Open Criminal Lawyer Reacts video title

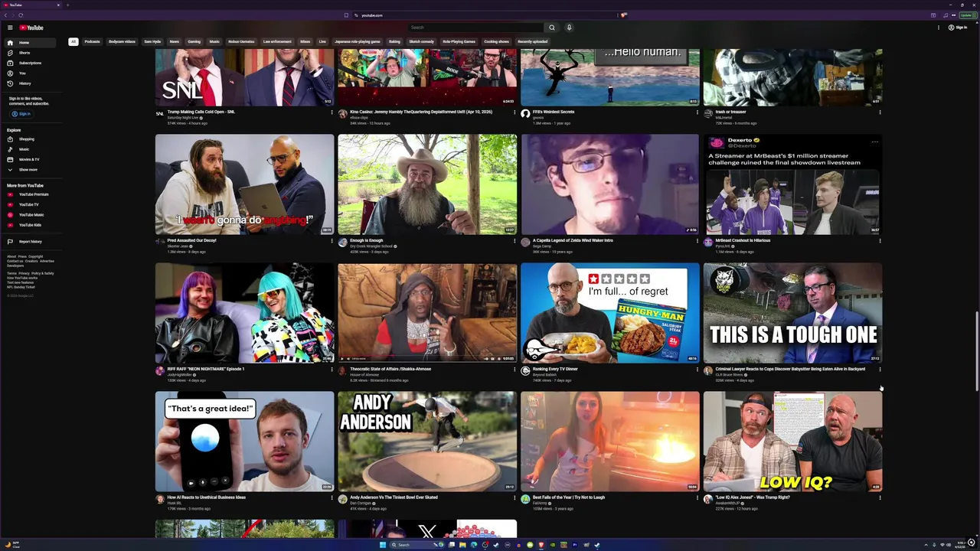[790, 369]
